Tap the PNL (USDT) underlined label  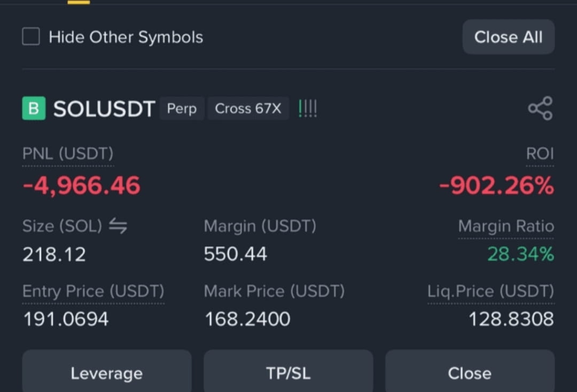[68, 154]
